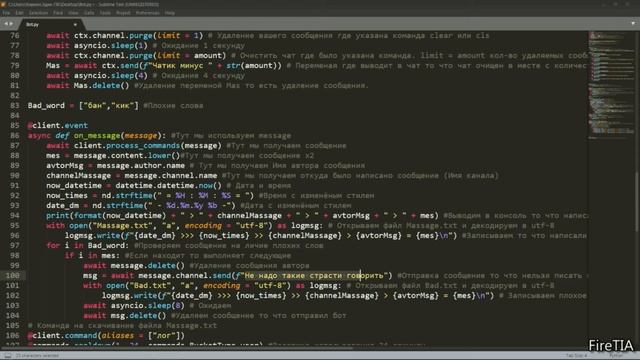640x360 pixels.
Task: Click line number 94 in the gutter
Action: point(15,216)
